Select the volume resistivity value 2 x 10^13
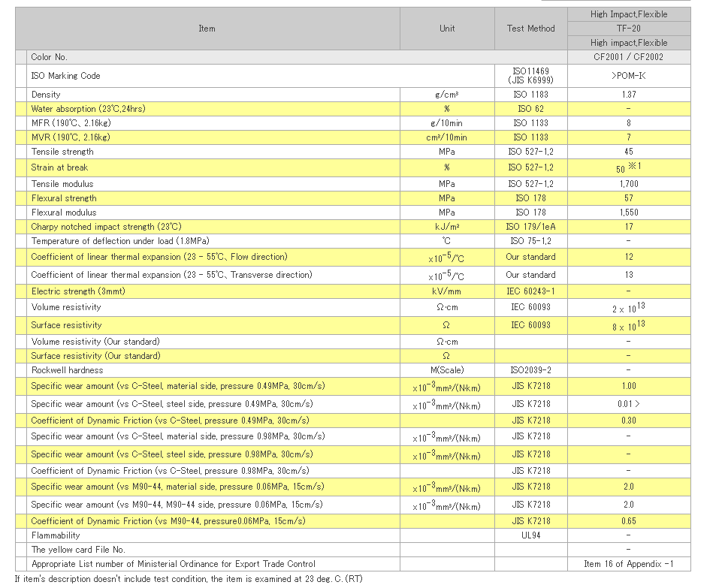 (629, 308)
